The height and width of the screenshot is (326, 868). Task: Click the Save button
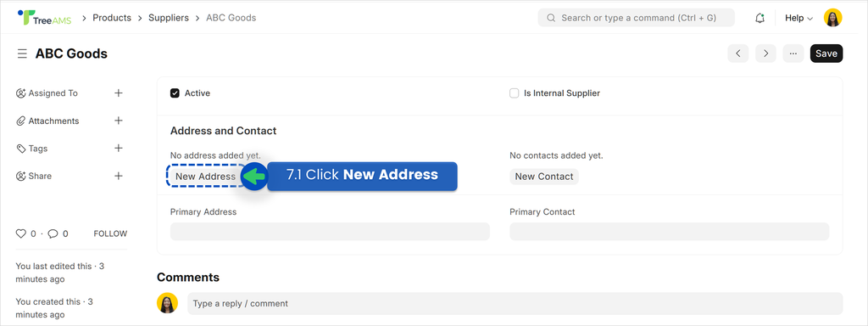(826, 53)
